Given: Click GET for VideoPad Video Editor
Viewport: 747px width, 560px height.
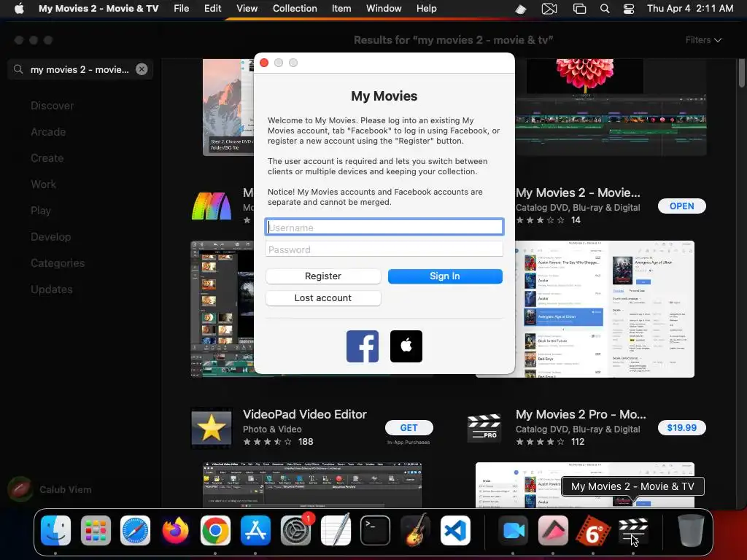Looking at the screenshot, I should (409, 427).
